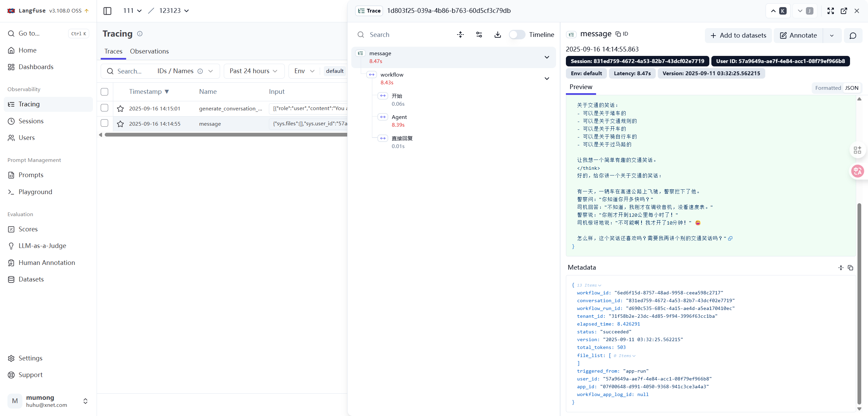The width and height of the screenshot is (868, 416).
Task: Switch to the Observations tab
Action: click(149, 51)
